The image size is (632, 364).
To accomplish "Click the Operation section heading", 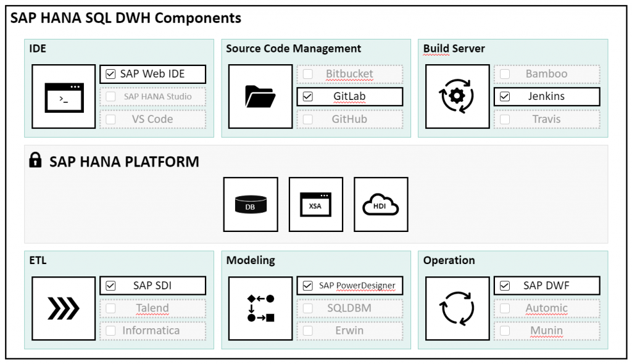I will point(449,260).
